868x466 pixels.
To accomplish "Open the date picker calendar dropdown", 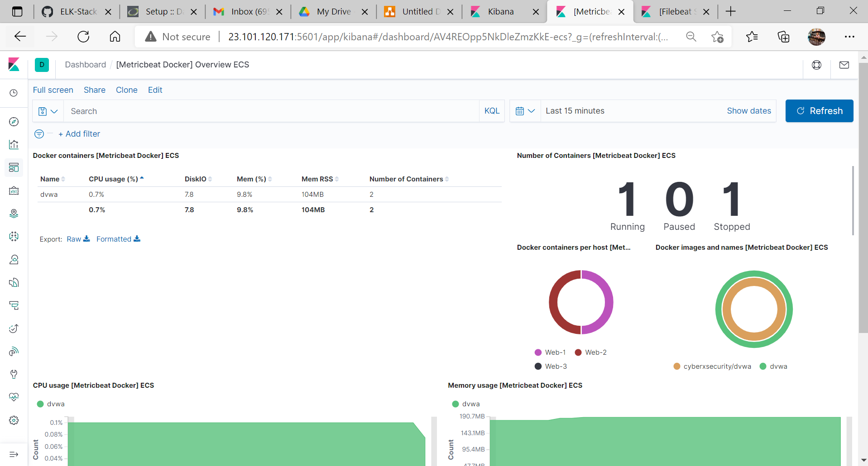I will click(525, 111).
